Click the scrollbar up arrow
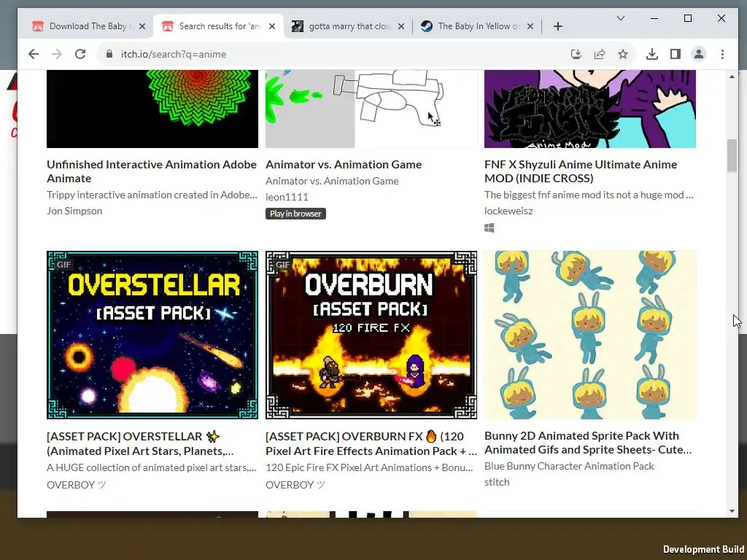This screenshot has height=560, width=747. click(x=732, y=76)
